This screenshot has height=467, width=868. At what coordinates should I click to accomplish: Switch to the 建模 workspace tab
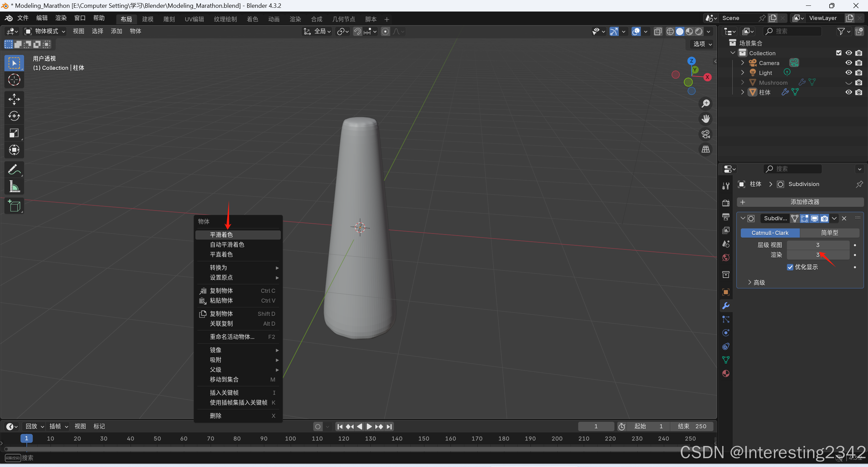coord(148,19)
